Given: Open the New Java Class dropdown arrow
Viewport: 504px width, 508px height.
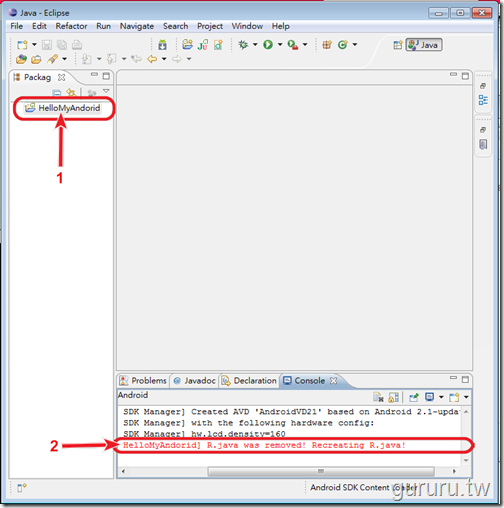Looking at the screenshot, I should (355, 44).
